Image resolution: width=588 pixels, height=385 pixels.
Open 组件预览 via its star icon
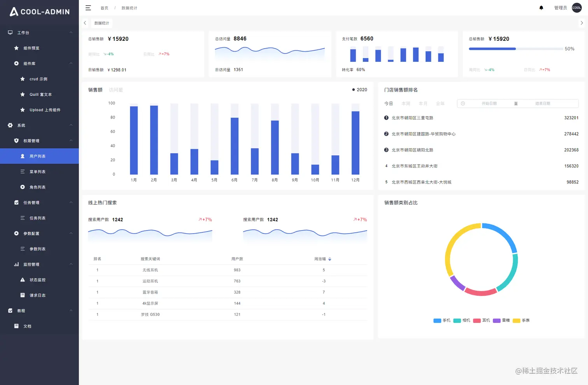tap(16, 48)
